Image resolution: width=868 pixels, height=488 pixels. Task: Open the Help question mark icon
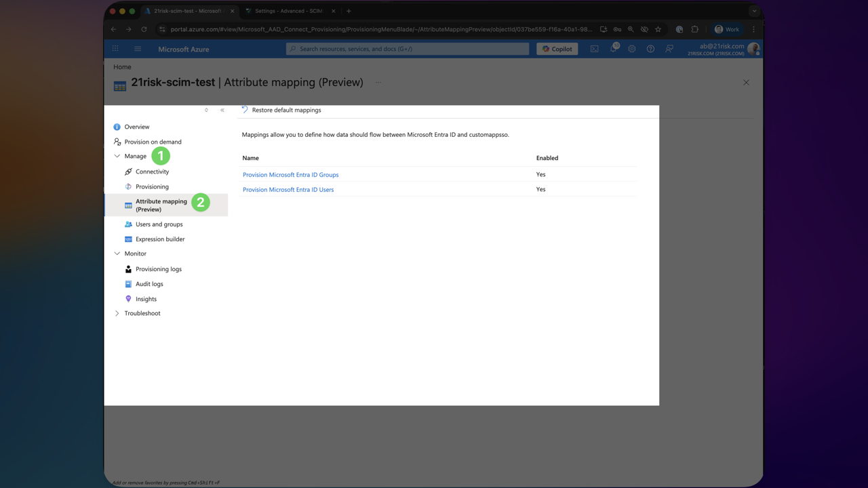[x=650, y=48]
